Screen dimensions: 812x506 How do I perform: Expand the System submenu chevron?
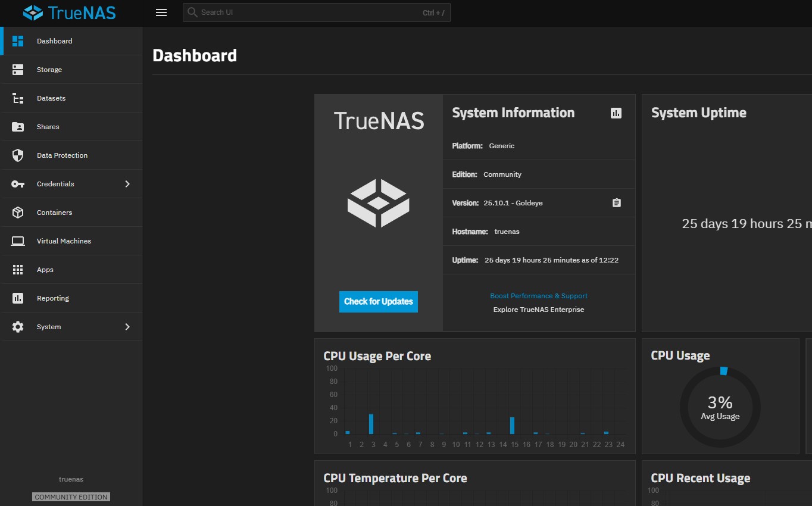click(127, 326)
